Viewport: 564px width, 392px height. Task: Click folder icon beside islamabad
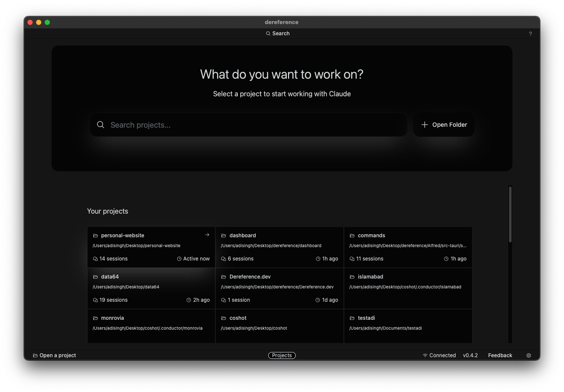(352, 277)
